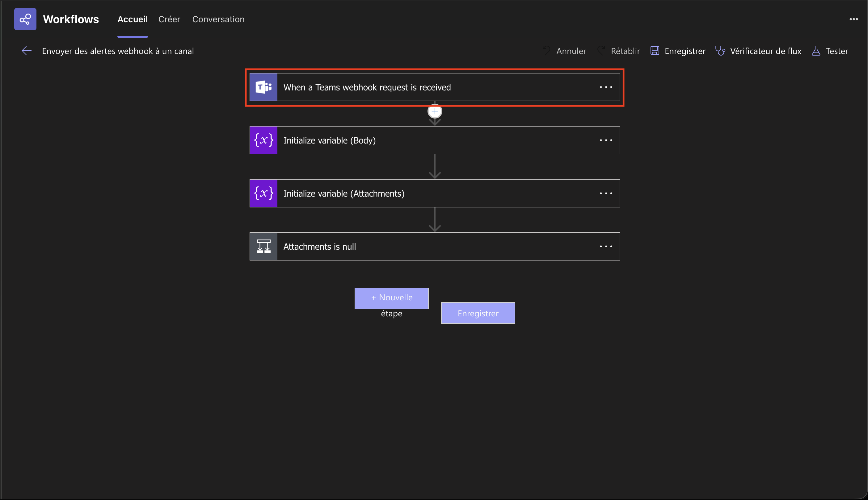868x500 pixels.
Task: Open ellipsis menu on Attachments is null
Action: [606, 247]
